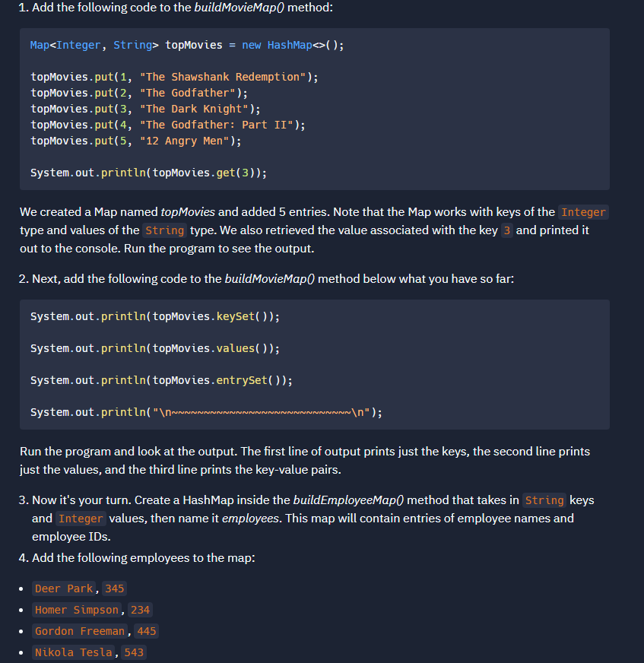
Task: Click the 445 ID highlight
Action: (x=146, y=630)
